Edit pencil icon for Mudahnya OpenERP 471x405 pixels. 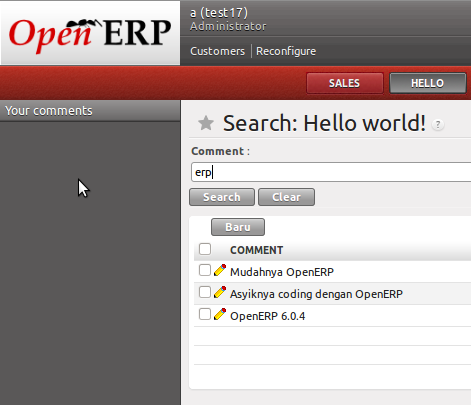pyautogui.click(x=220, y=270)
